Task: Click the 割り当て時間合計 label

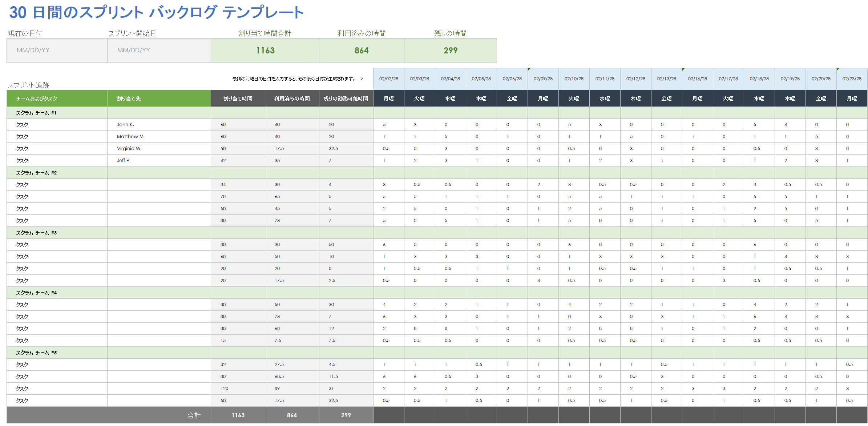Action: coord(265,33)
